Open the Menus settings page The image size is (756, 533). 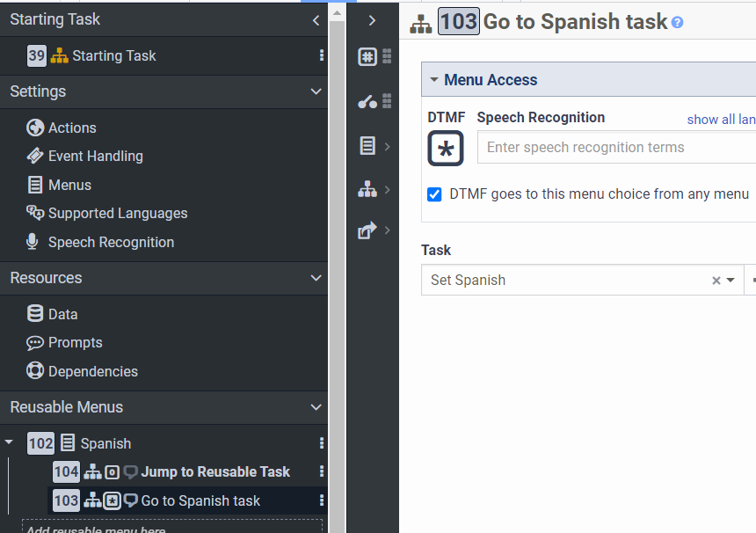click(69, 185)
